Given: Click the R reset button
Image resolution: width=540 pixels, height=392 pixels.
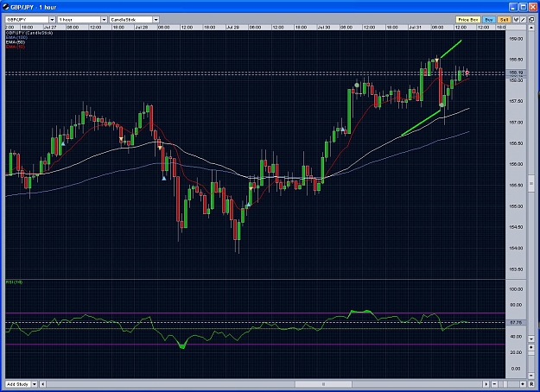Looking at the screenshot, I should pos(531,384).
